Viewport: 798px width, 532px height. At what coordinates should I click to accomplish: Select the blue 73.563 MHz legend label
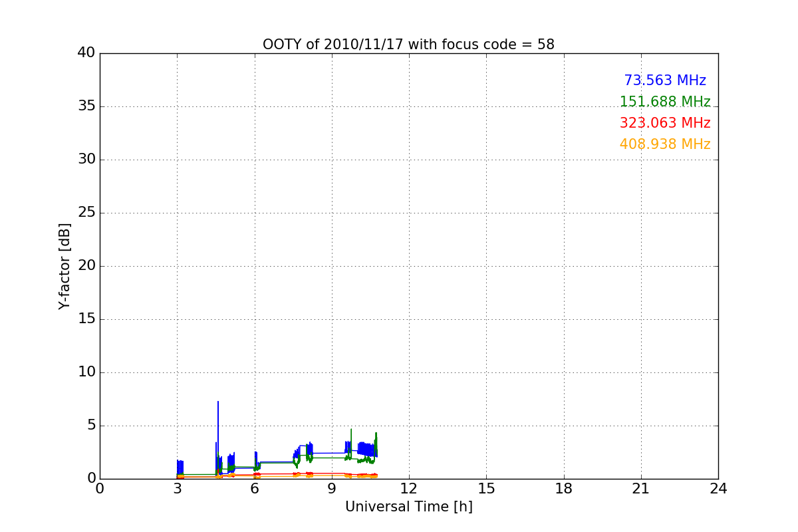(x=665, y=80)
